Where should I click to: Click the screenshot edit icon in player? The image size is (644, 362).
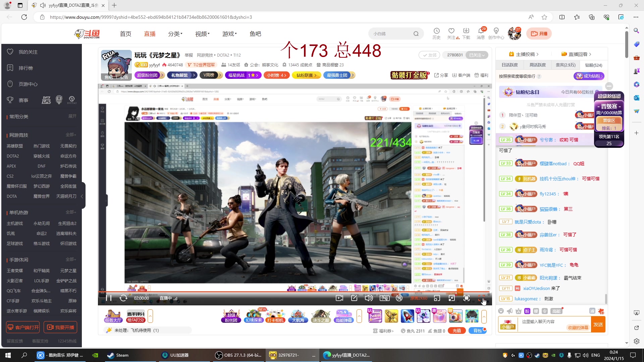354,298
